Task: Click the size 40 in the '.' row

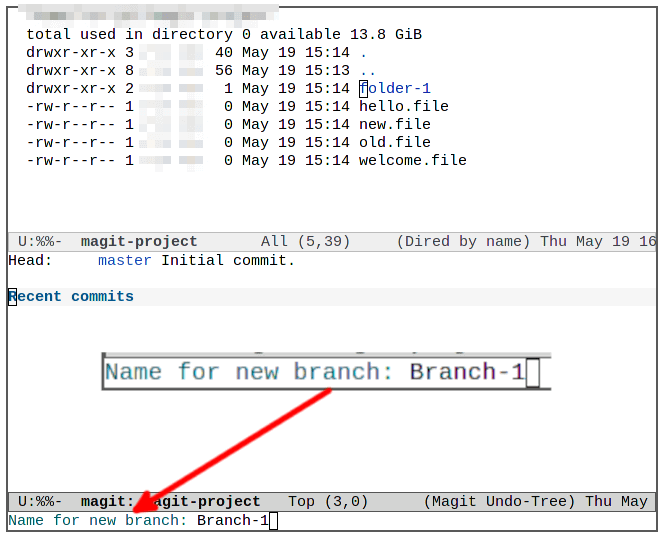Action: pyautogui.click(x=224, y=52)
